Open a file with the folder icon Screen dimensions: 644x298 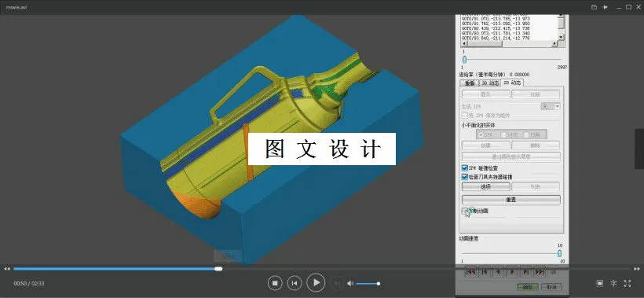pyautogui.click(x=594, y=7)
